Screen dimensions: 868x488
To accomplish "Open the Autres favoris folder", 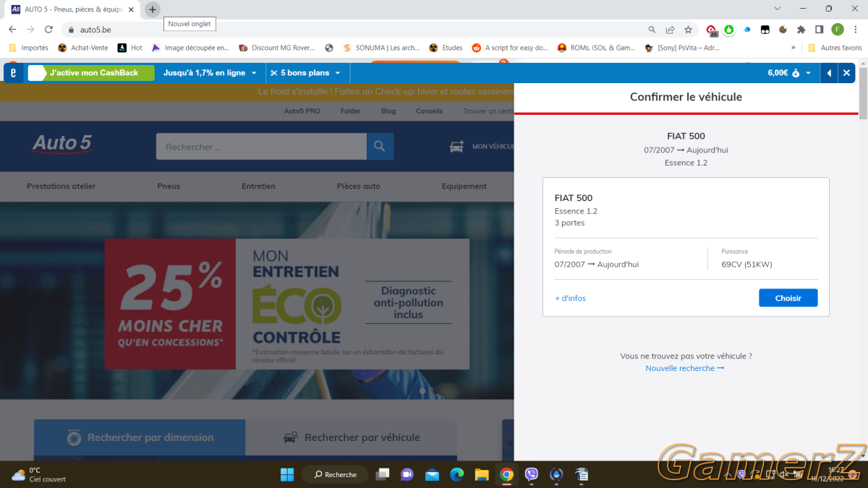I will (x=835, y=48).
